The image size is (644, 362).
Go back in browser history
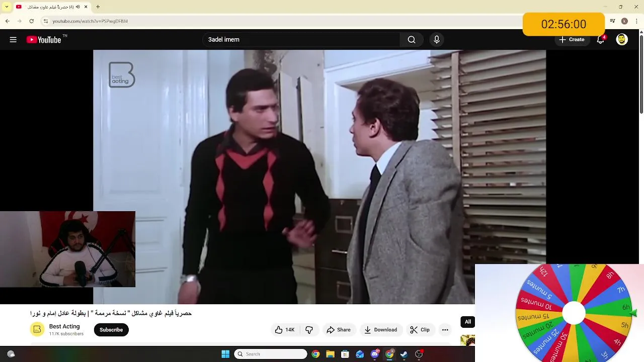7,21
